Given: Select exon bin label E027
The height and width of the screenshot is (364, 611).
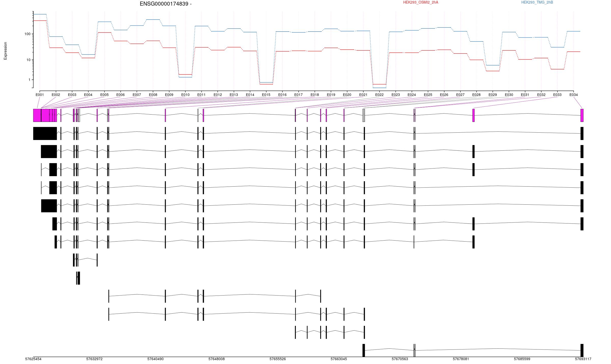Looking at the screenshot, I should tap(460, 95).
